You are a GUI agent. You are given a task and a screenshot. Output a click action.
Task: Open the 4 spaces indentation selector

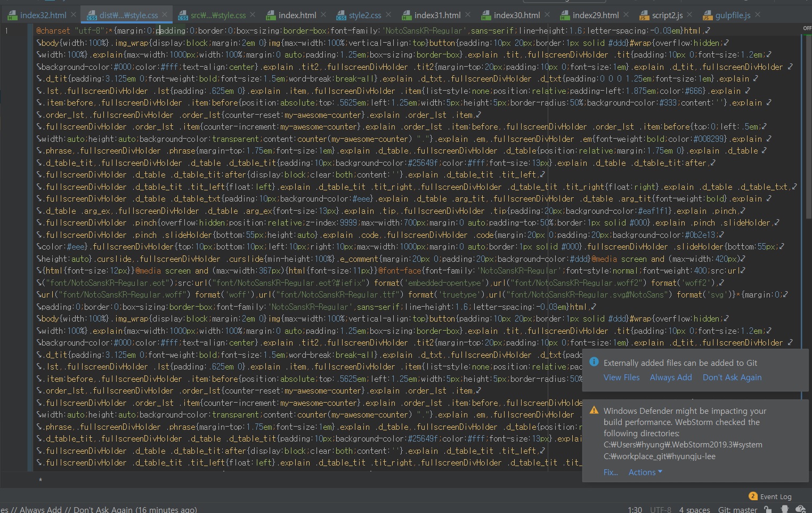(x=694, y=510)
